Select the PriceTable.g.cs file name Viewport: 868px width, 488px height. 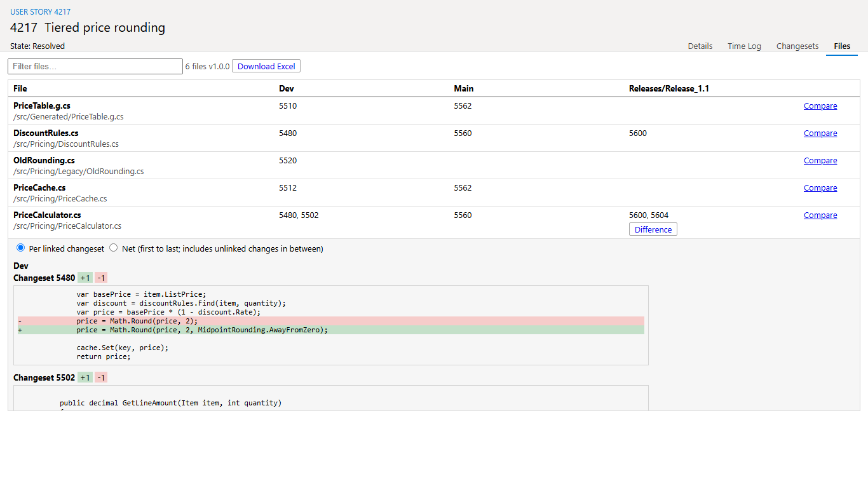pos(42,106)
